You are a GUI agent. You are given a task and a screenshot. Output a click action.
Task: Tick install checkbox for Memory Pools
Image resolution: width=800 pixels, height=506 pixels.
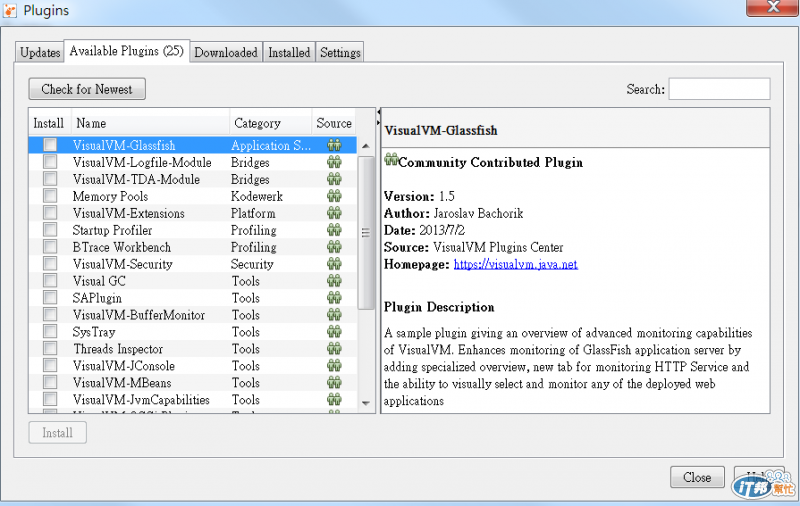pyautogui.click(x=50, y=196)
